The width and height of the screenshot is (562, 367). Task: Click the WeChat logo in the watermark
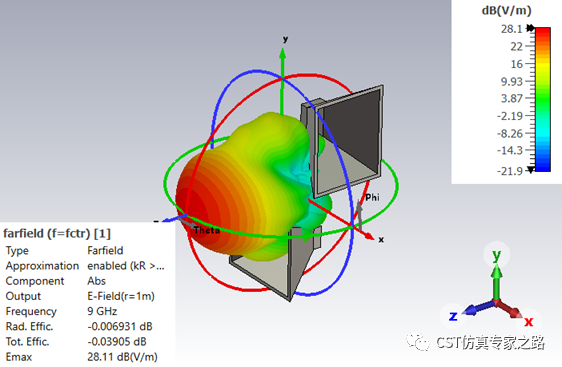coord(418,342)
